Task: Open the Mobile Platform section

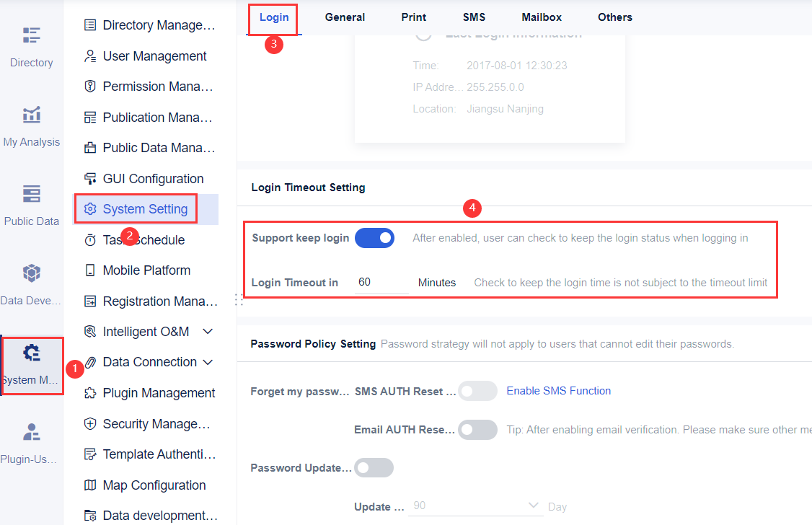Action: click(146, 270)
